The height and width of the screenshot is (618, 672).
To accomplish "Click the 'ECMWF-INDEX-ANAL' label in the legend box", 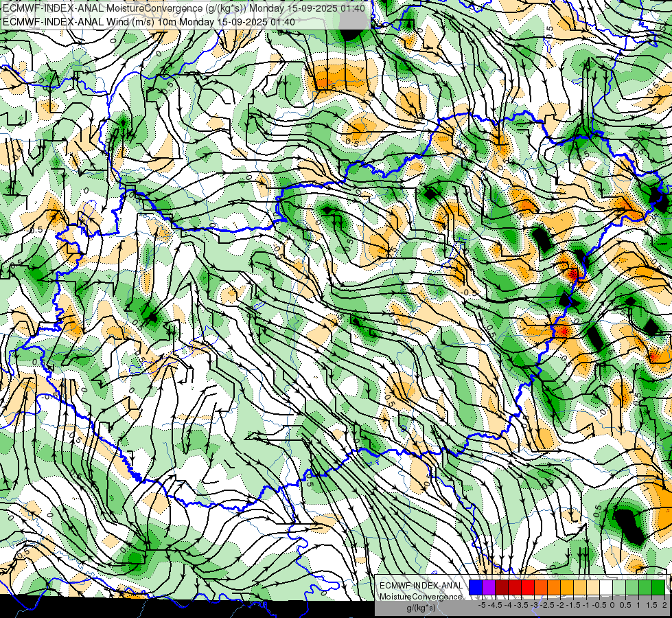I will coord(421,586).
